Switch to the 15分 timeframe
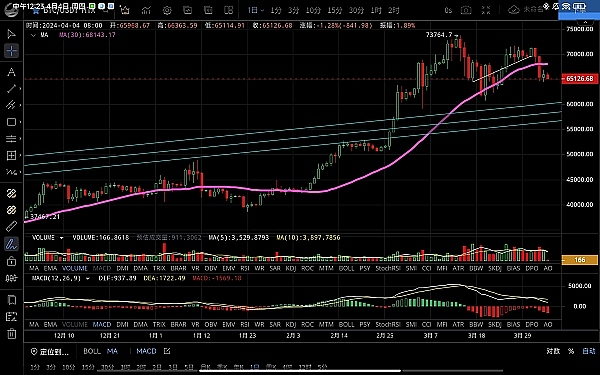 tap(334, 10)
